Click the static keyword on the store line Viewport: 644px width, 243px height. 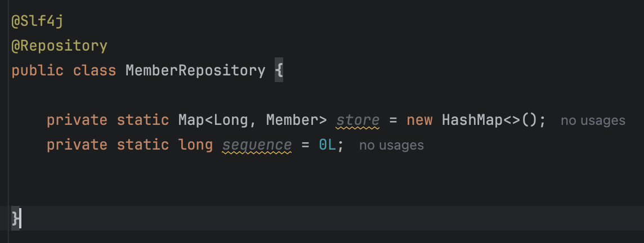point(142,120)
